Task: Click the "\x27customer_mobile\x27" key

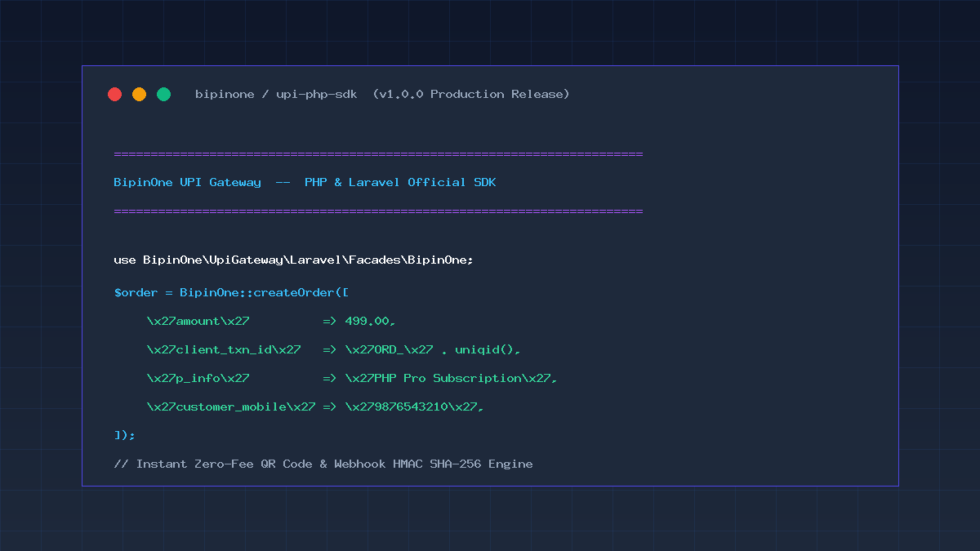Action: coord(231,407)
